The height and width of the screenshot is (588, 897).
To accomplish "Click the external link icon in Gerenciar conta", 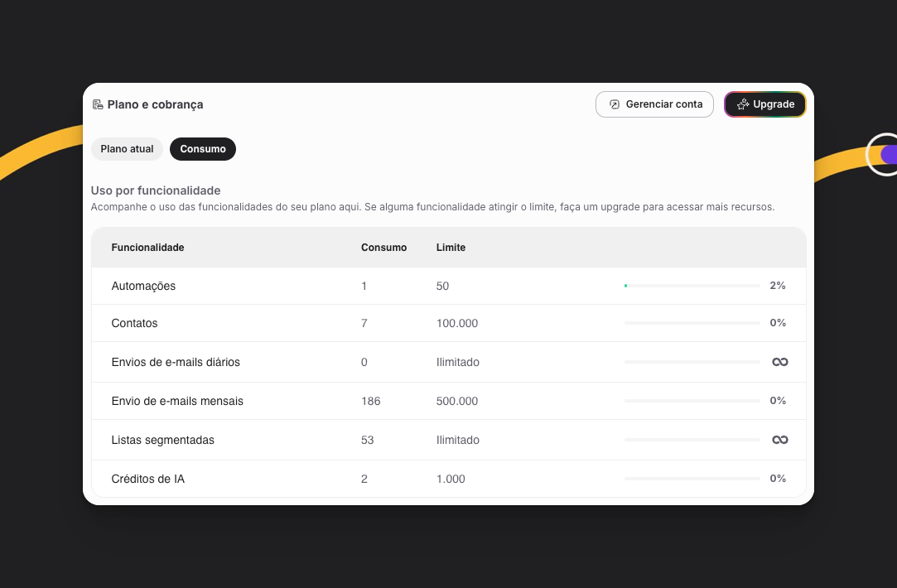I will [615, 104].
